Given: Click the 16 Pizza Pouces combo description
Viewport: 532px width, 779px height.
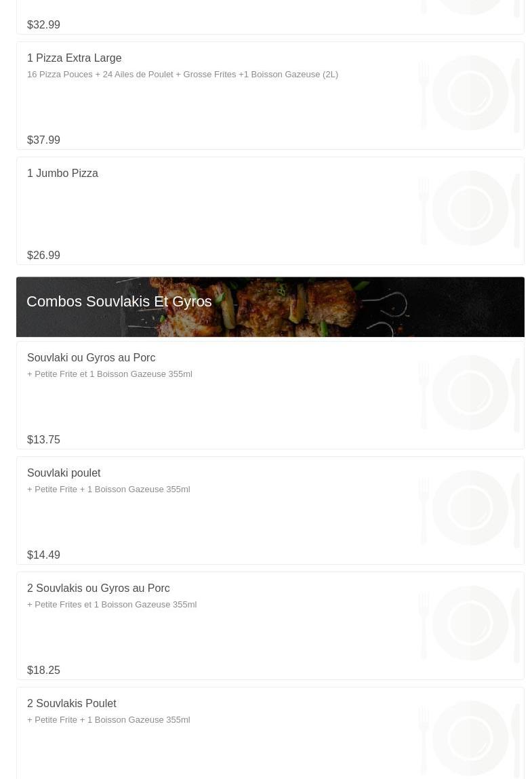Looking at the screenshot, I should pyautogui.click(x=182, y=75).
